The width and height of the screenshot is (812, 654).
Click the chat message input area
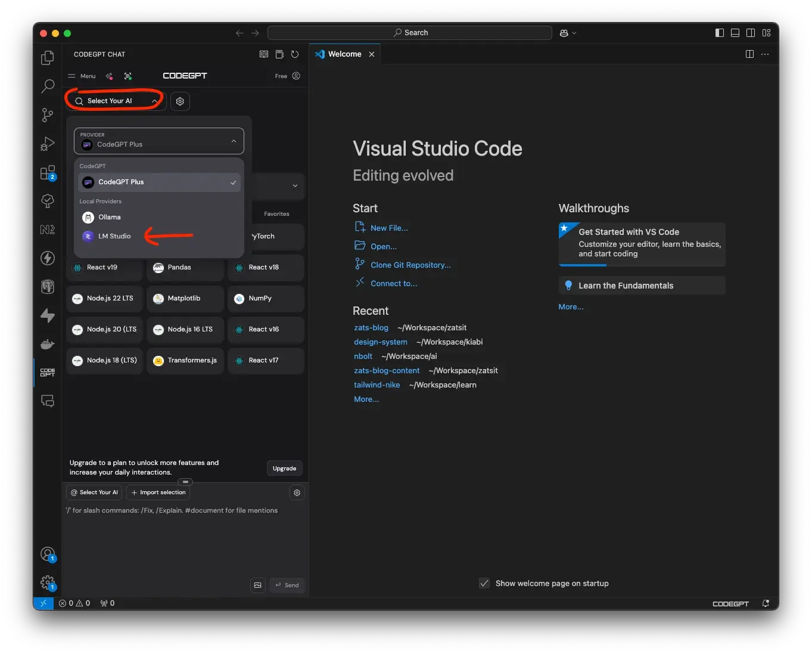pyautogui.click(x=185, y=540)
